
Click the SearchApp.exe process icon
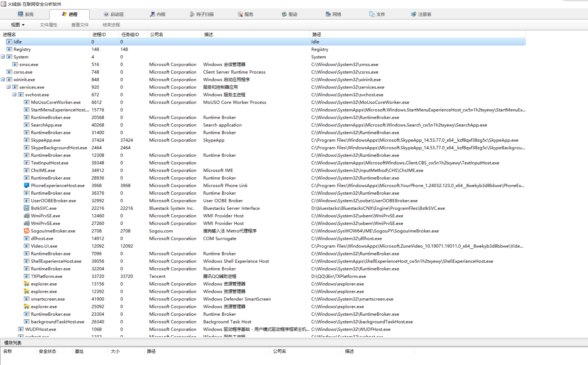coord(27,125)
